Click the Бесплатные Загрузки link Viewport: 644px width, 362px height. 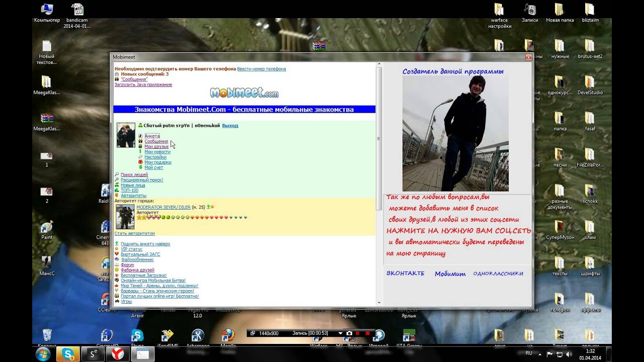pos(144,275)
